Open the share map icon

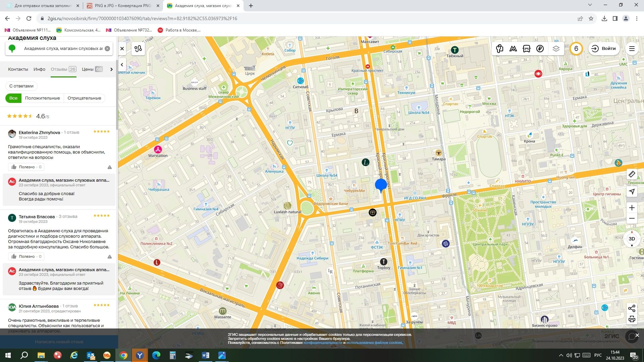coord(632,308)
